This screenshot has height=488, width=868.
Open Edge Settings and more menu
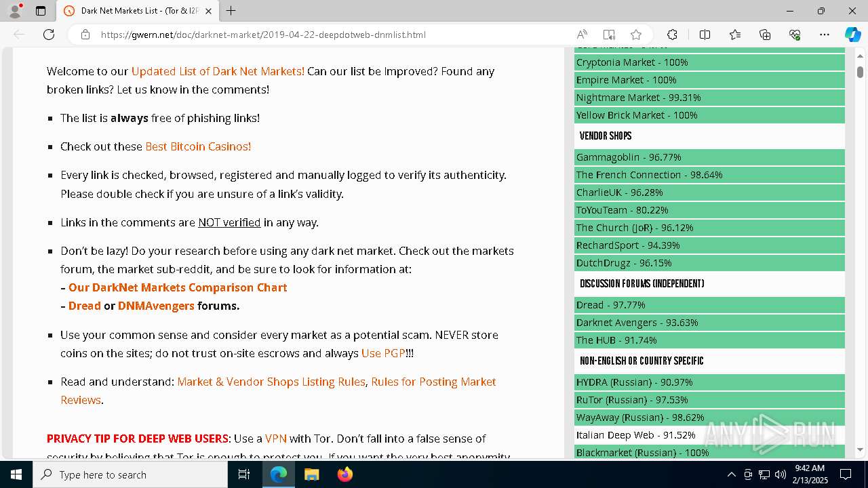(825, 35)
